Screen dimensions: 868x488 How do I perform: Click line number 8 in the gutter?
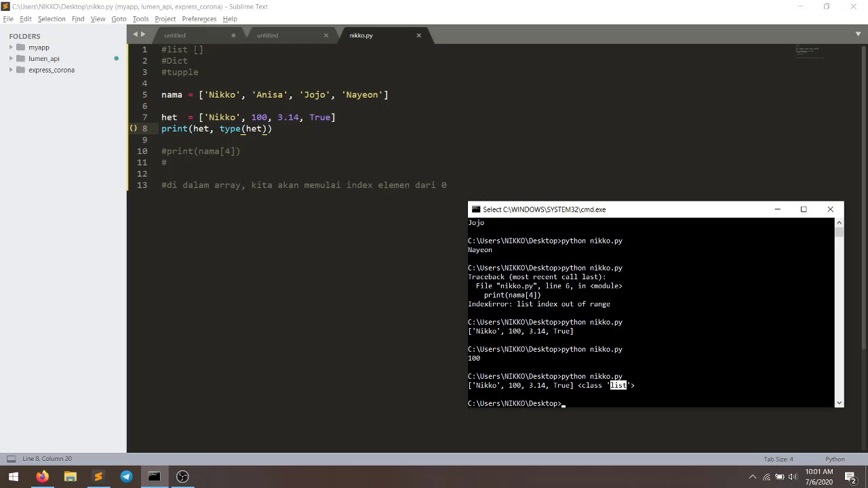pos(144,129)
